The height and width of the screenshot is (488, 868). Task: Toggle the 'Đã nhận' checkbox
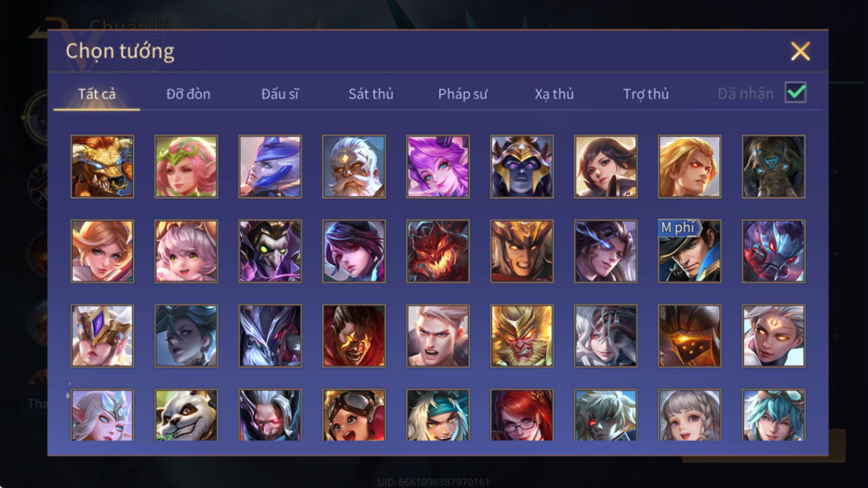tap(795, 92)
